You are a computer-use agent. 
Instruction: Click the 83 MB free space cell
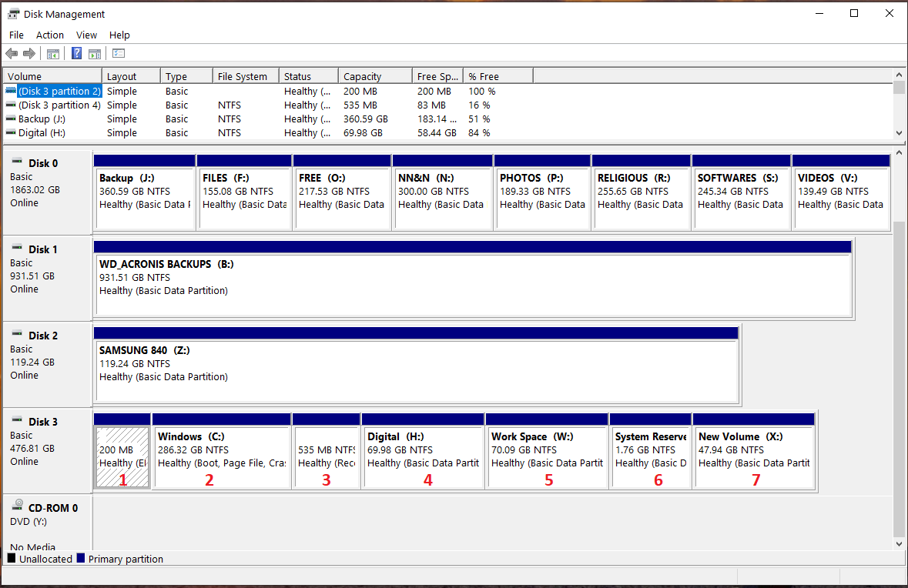click(x=431, y=105)
